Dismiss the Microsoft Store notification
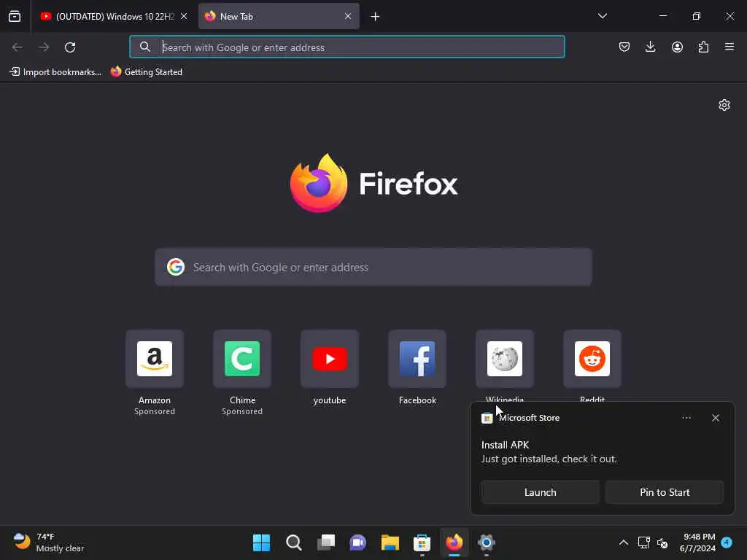 coord(716,418)
